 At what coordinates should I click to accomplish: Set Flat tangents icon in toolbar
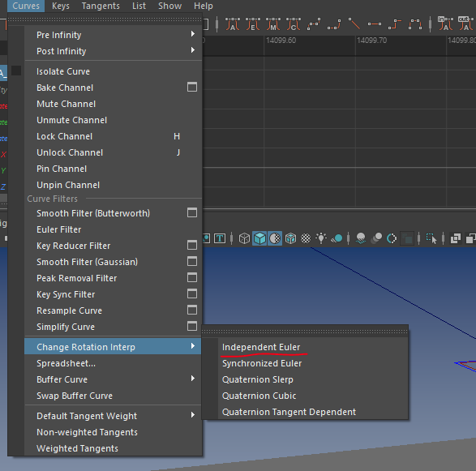pyautogui.click(x=375, y=24)
